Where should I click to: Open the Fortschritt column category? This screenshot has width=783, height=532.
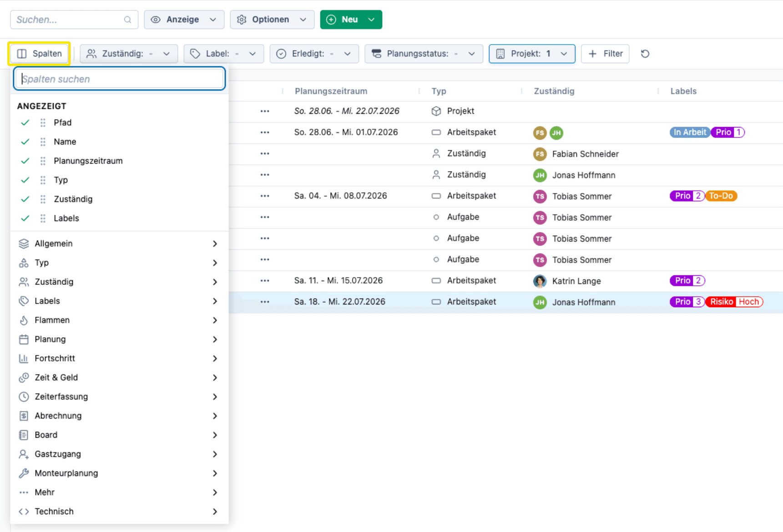click(119, 358)
